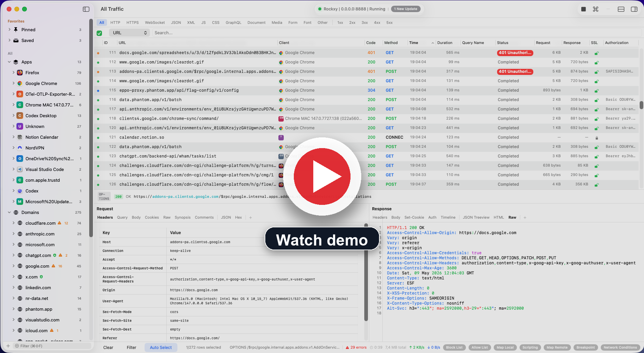
Task: Click the command-key shortcut icon
Action: 596,9
